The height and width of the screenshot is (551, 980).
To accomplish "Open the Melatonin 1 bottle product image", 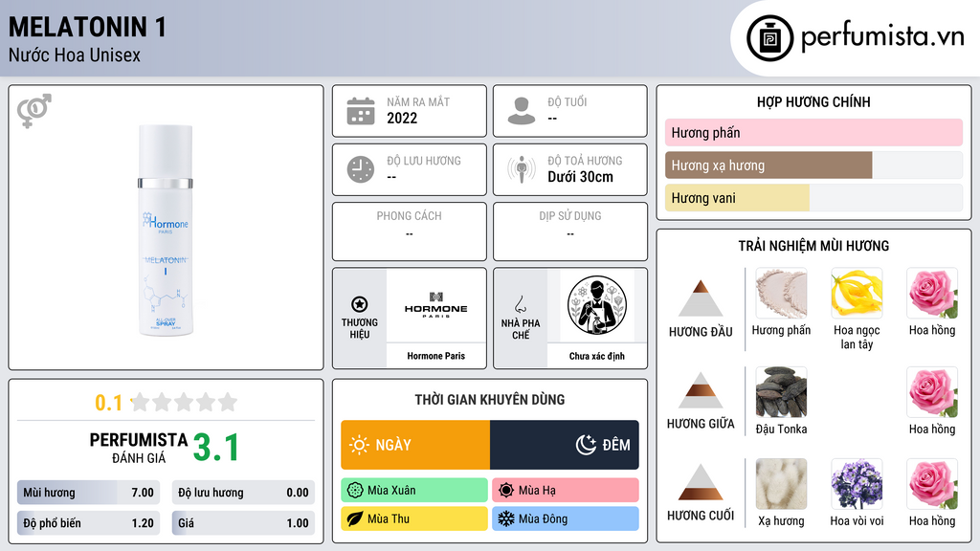I will click(x=166, y=230).
